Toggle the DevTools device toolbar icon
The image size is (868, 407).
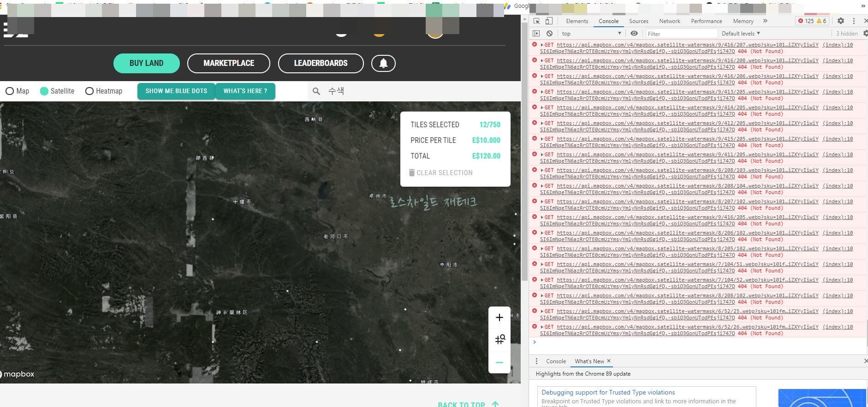coord(549,21)
